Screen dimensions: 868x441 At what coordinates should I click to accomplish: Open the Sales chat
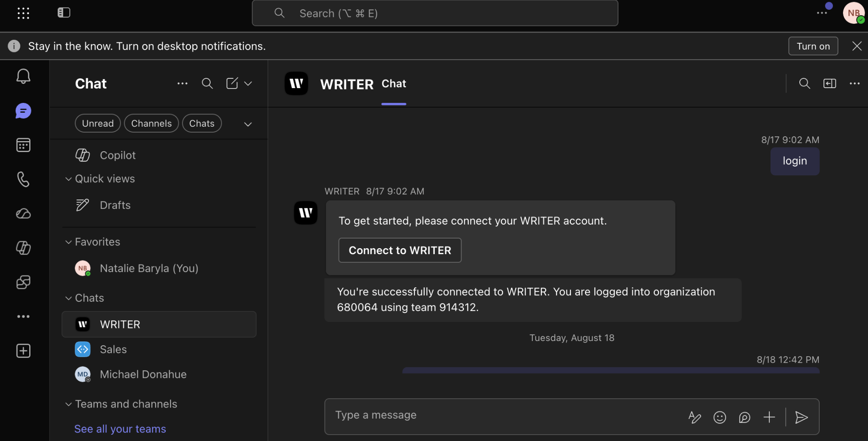coord(159,349)
